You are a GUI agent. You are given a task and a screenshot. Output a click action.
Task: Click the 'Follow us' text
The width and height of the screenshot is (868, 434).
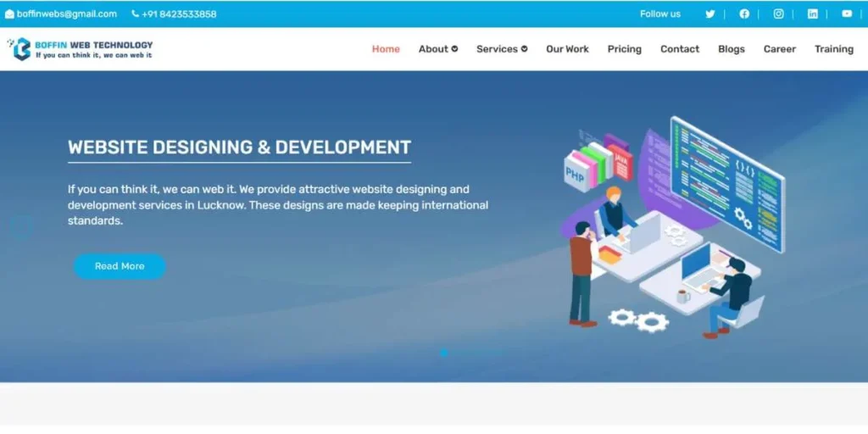(x=659, y=14)
